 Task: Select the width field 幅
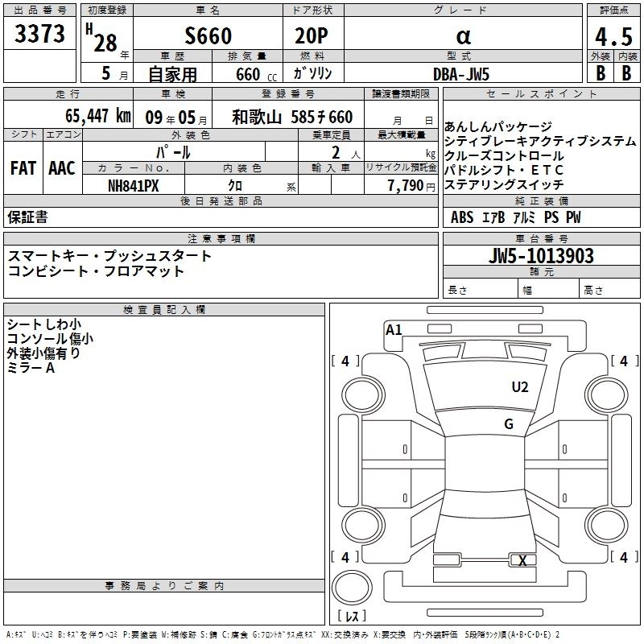(x=549, y=290)
